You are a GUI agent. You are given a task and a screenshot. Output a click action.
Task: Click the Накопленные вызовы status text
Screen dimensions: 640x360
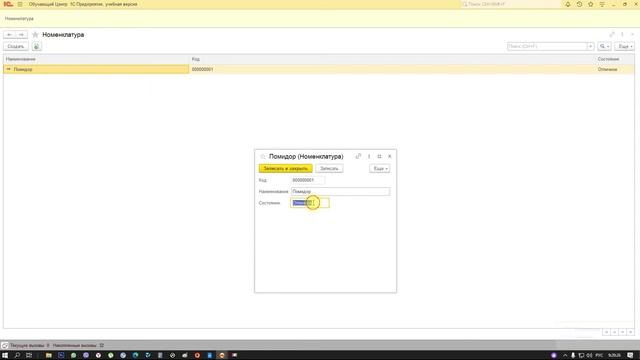[78, 346]
